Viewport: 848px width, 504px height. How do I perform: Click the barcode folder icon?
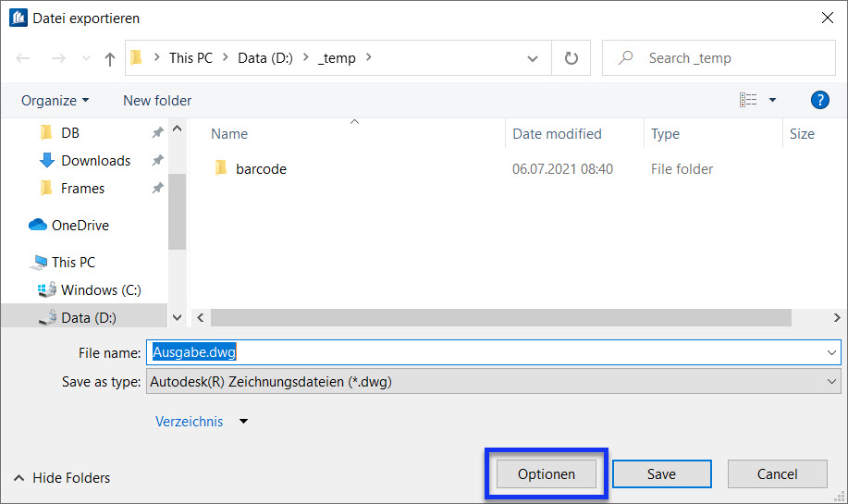coord(221,168)
